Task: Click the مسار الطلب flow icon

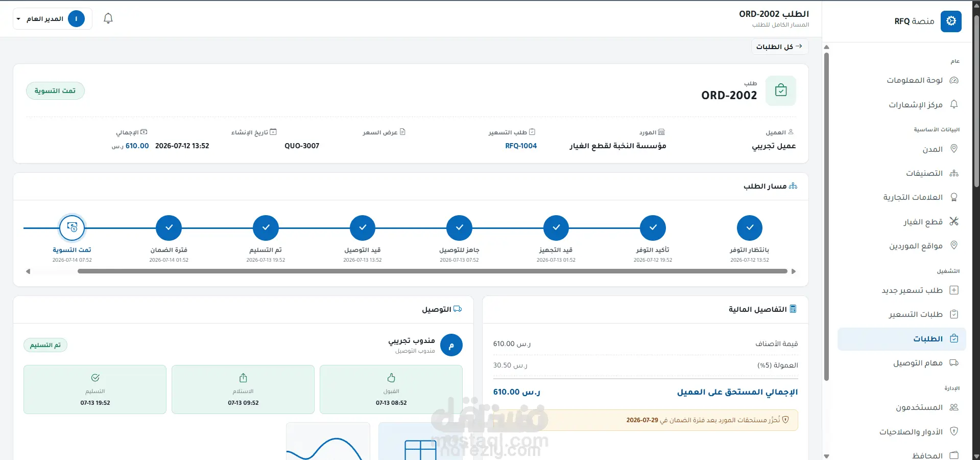Action: click(793, 186)
